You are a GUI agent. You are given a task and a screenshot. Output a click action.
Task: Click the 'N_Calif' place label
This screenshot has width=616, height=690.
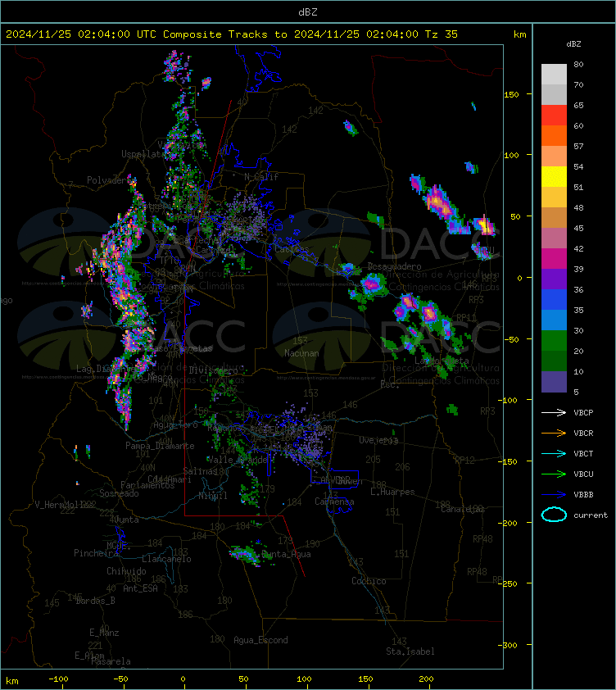tap(261, 177)
